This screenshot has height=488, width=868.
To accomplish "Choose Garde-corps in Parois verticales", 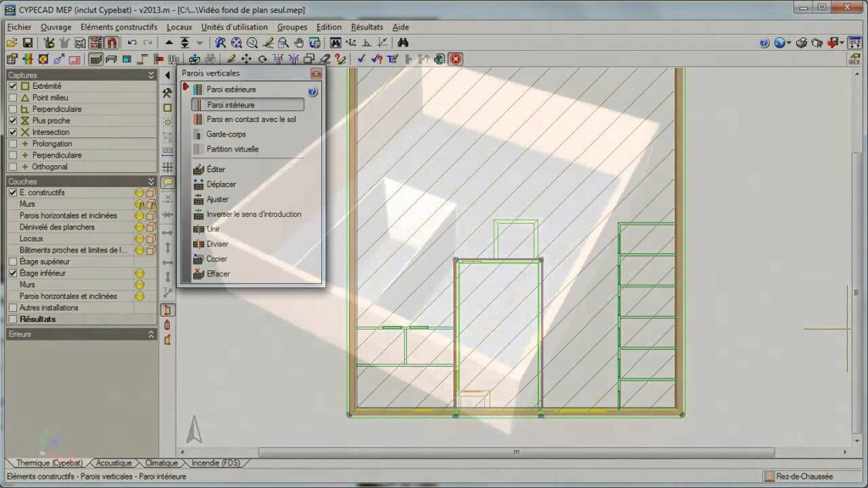I will coord(225,134).
